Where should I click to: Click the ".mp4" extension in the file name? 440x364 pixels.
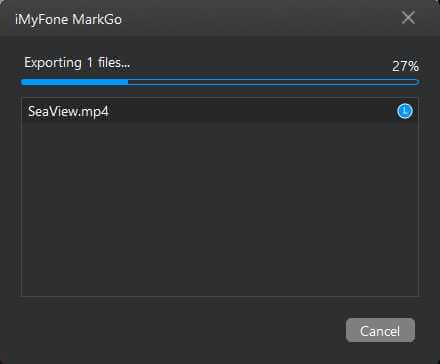coord(95,112)
